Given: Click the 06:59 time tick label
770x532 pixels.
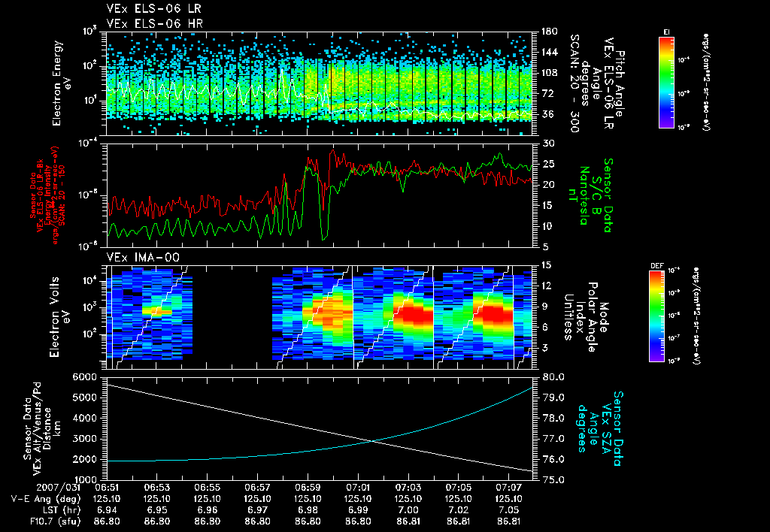Looking at the screenshot, I should (308, 488).
